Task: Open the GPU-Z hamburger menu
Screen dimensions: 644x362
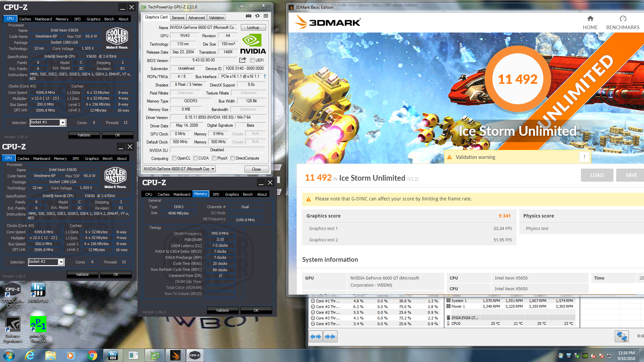Action: 266,16
